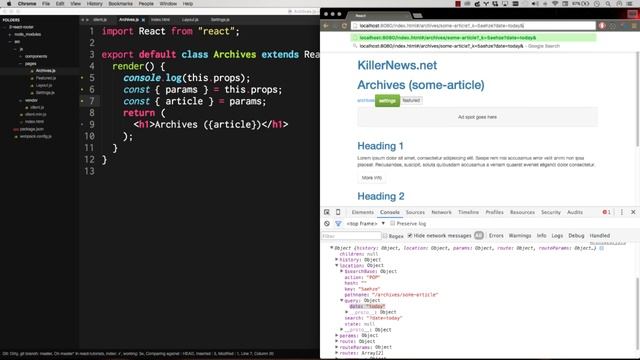Enable the Preserve log checkbox
The image size is (640, 360).
click(x=393, y=224)
